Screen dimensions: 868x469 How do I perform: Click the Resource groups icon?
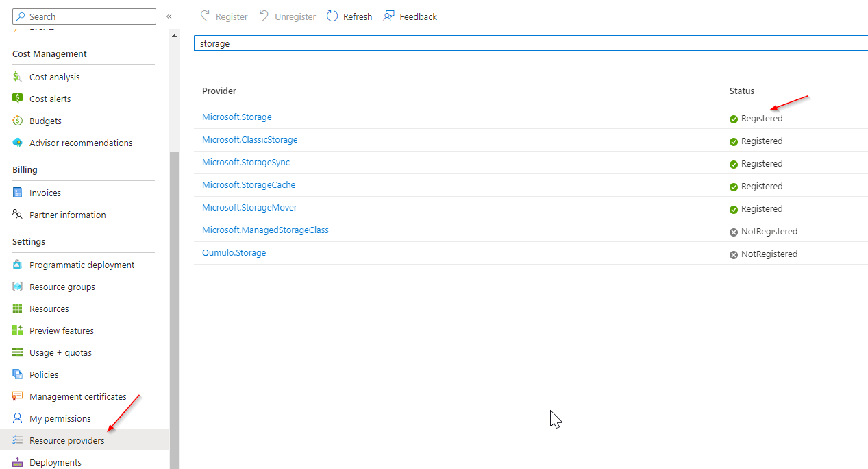tap(18, 287)
